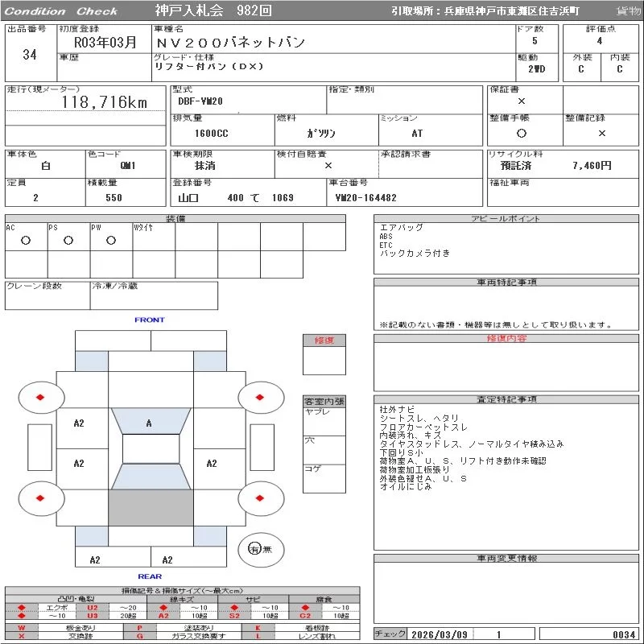Click the S2 rust legend symbol
Image resolution: width=644 pixels, height=644 pixels.
(233, 616)
